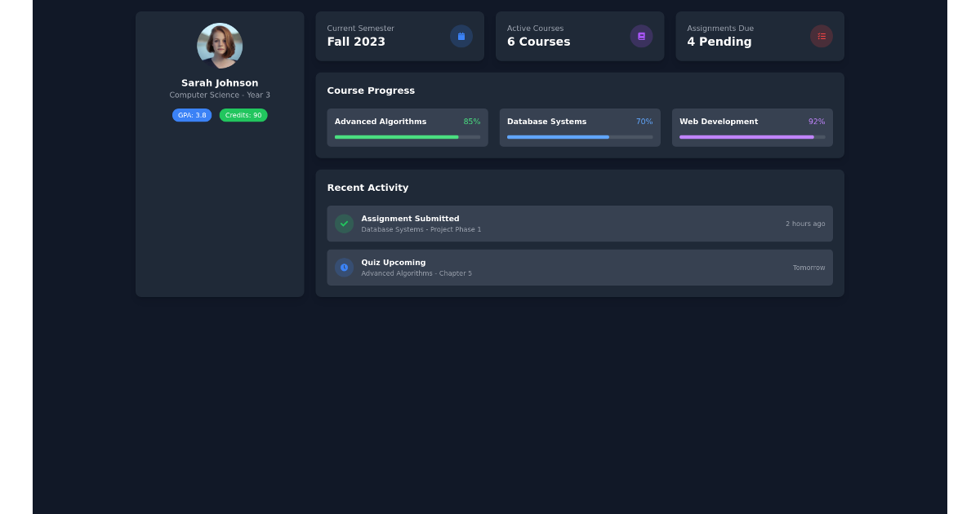
Task: Click the Course Progress section heading
Action: (372, 90)
